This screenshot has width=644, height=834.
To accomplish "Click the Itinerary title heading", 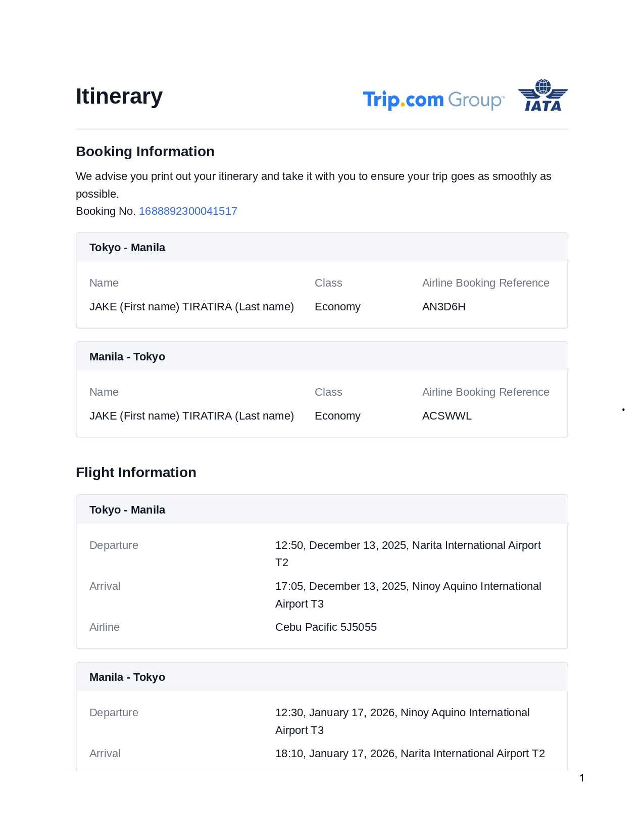I will 119,96.
